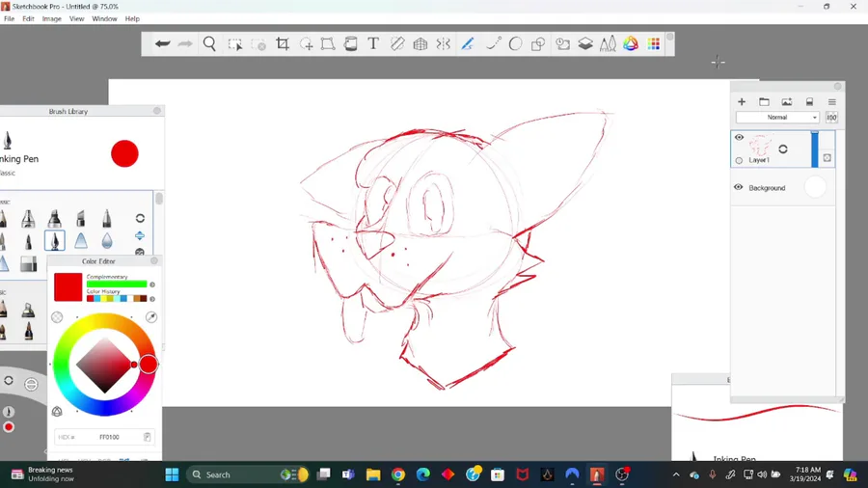This screenshot has width=868, height=488.
Task: Select the Text tool
Action: pos(373,43)
